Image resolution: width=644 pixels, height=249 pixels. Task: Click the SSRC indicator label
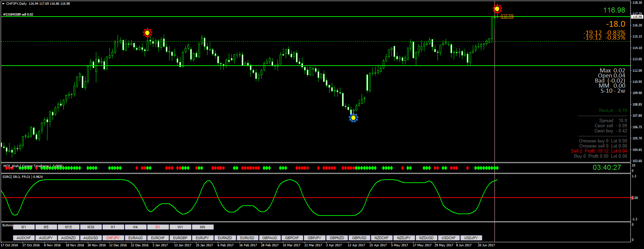point(23,177)
